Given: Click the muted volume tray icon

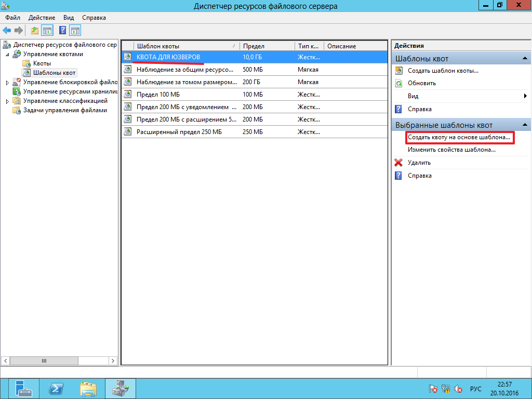Looking at the screenshot, I should (458, 389).
